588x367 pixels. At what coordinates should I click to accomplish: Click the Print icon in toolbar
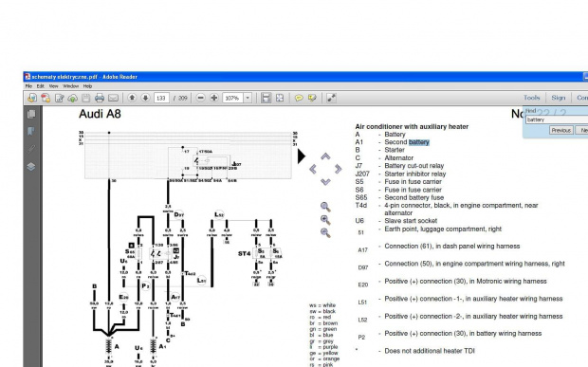(x=100, y=99)
